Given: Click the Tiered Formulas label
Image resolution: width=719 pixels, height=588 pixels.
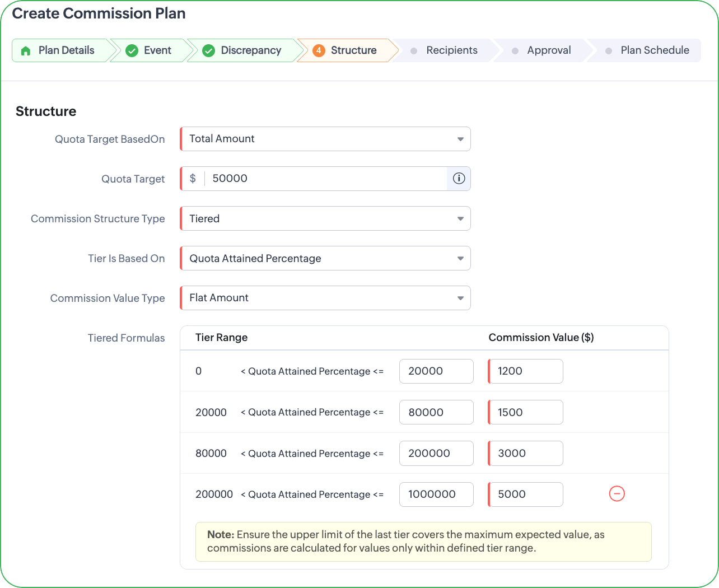Looking at the screenshot, I should [x=126, y=338].
